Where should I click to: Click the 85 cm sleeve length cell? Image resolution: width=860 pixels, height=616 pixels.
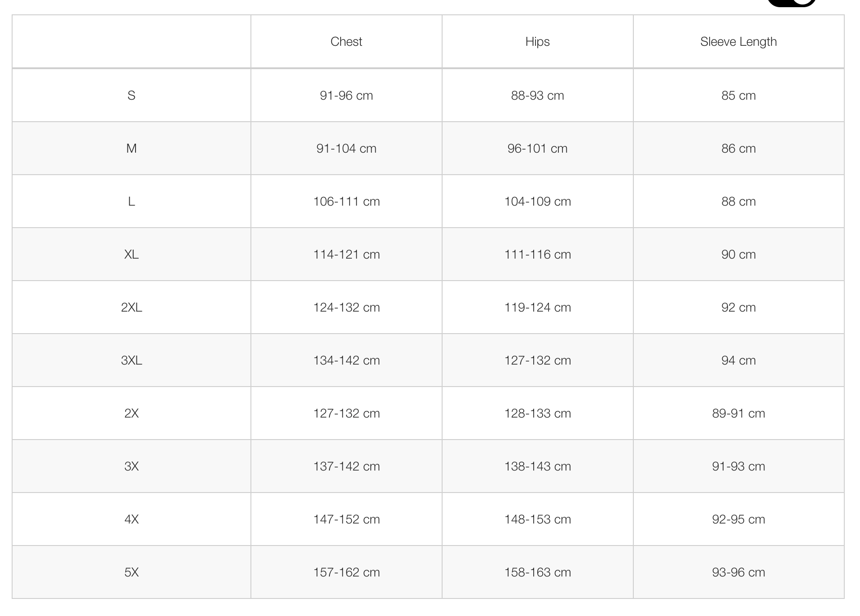coord(738,96)
